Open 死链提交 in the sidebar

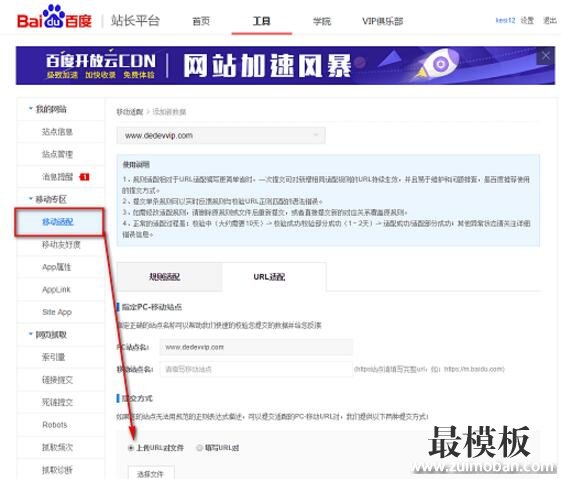click(57, 402)
